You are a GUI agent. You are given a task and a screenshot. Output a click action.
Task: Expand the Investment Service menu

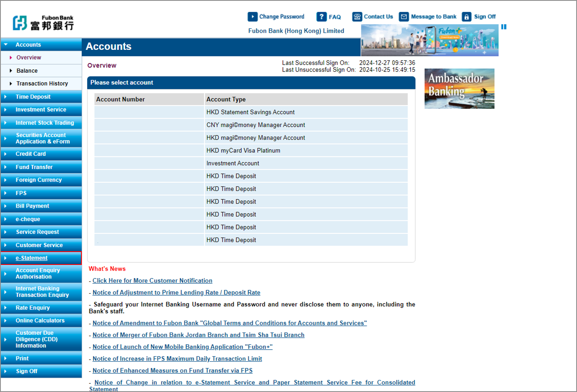coord(41,110)
